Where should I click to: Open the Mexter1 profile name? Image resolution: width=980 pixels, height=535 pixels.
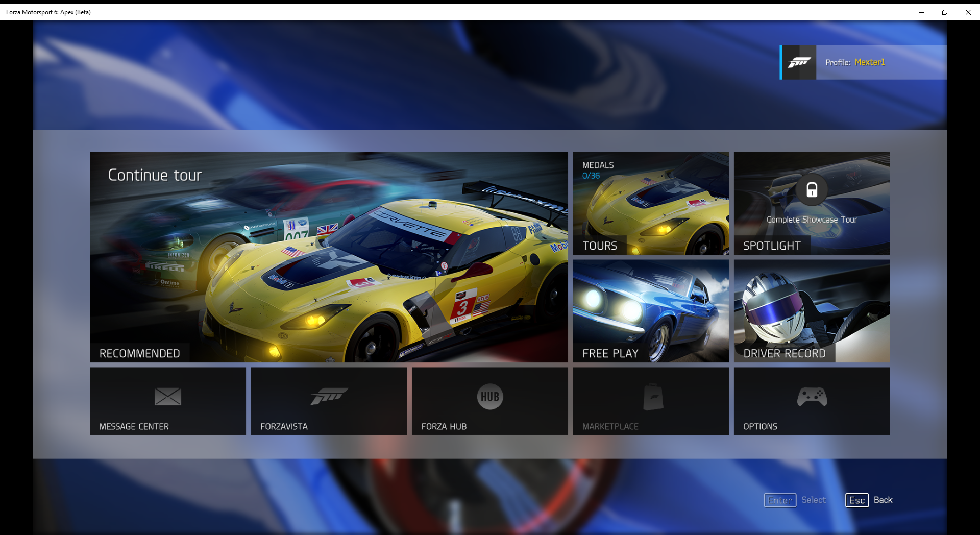(870, 62)
